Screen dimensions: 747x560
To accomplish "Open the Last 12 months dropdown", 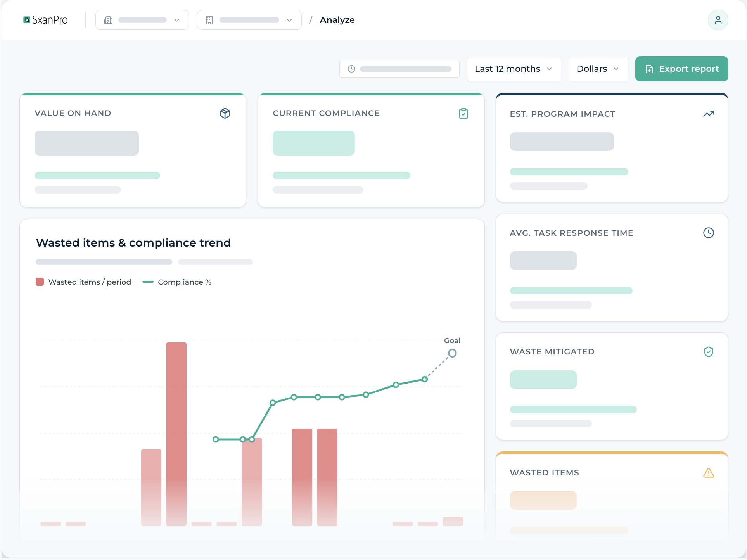I will click(514, 69).
